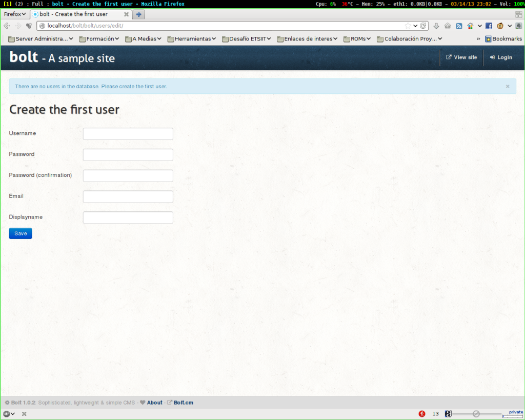Close the bolt Create the first user tab
Screen dimensions: 525x420
126,14
